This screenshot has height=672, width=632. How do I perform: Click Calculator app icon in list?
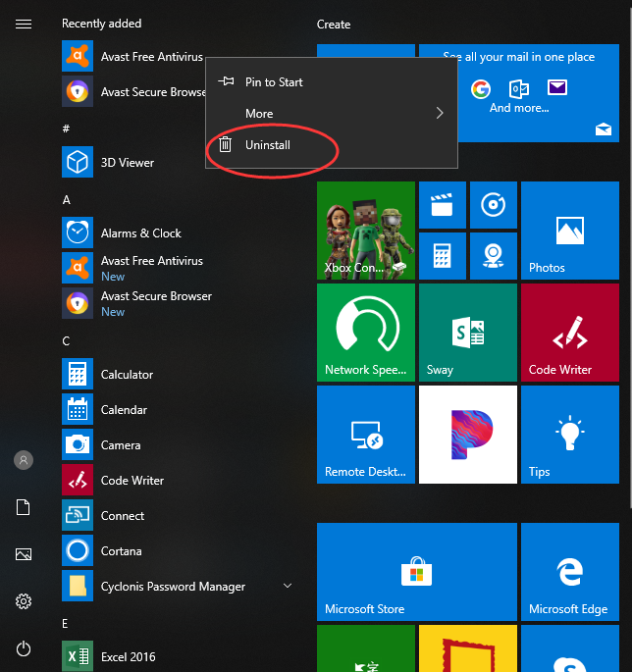(78, 374)
